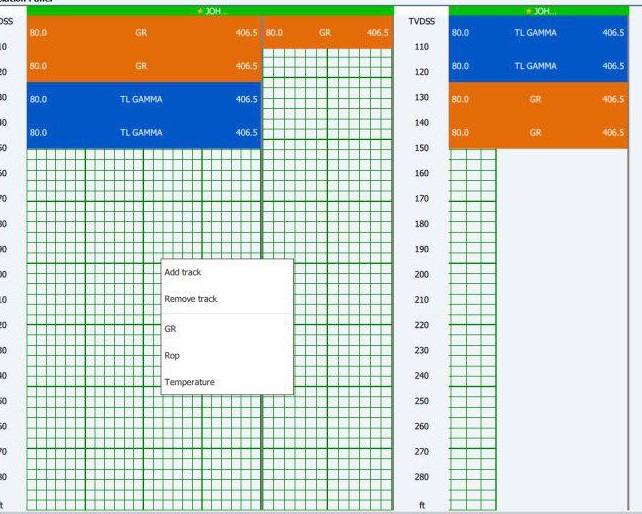
Task: Select Rop in the context menu
Action: pyautogui.click(x=227, y=355)
